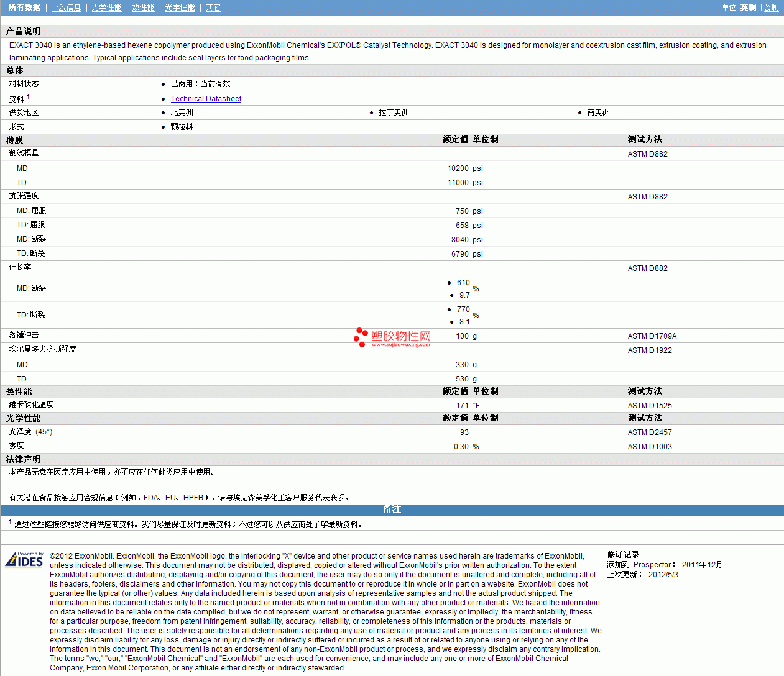Select the 光泽度 (45°) property label

[31, 432]
